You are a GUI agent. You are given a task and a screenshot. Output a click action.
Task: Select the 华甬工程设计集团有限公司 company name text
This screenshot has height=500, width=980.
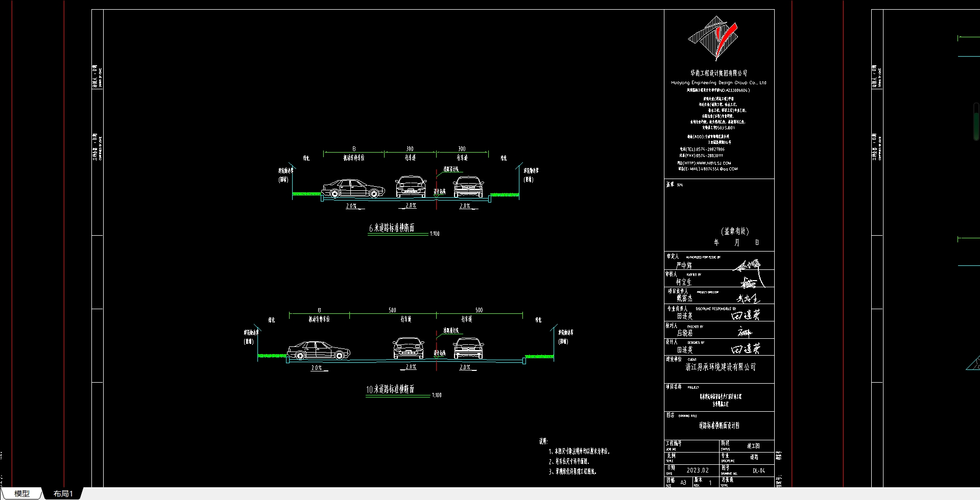point(719,73)
